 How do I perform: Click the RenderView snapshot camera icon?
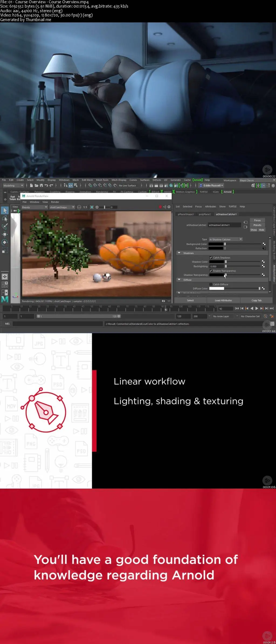pyautogui.click(x=163, y=301)
